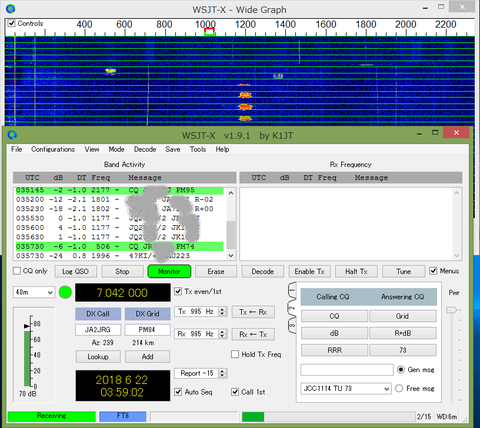Click the DX Call field containing JA2JRG

(98, 330)
